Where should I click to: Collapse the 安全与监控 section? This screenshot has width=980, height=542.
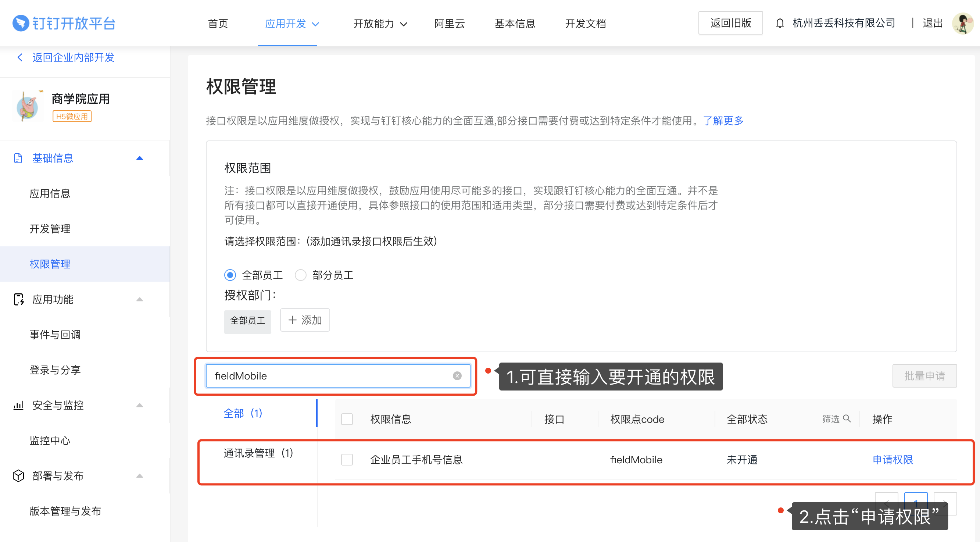140,405
